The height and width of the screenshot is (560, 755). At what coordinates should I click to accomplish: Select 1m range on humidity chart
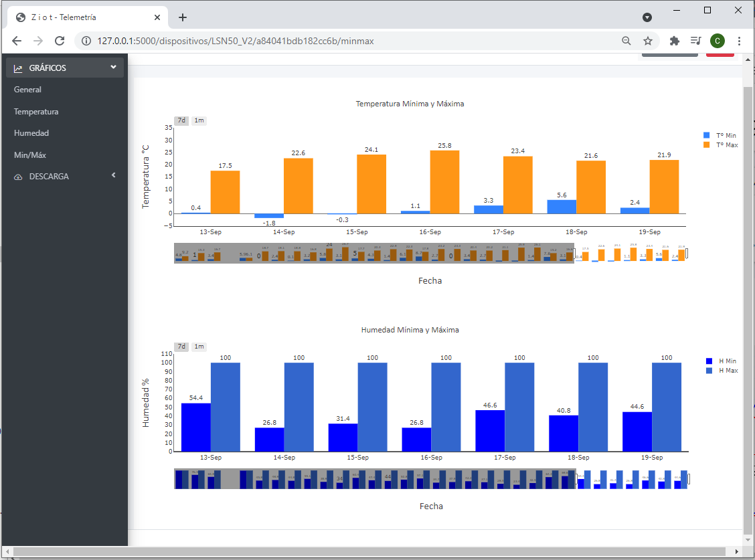[199, 347]
